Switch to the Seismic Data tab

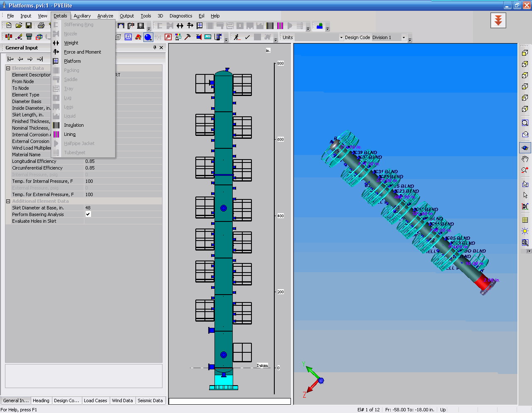point(150,401)
